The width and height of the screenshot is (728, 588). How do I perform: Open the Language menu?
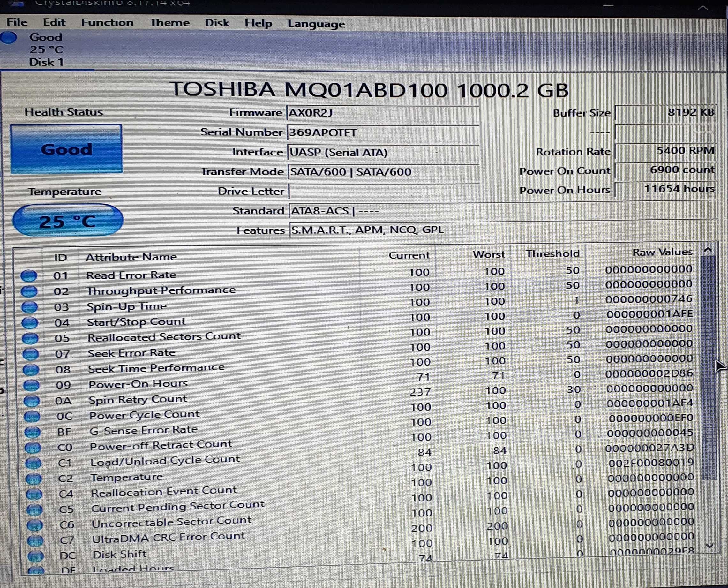point(316,24)
